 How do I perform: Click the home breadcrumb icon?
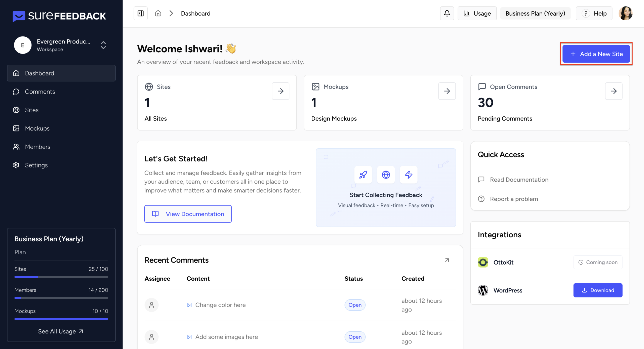pos(158,13)
